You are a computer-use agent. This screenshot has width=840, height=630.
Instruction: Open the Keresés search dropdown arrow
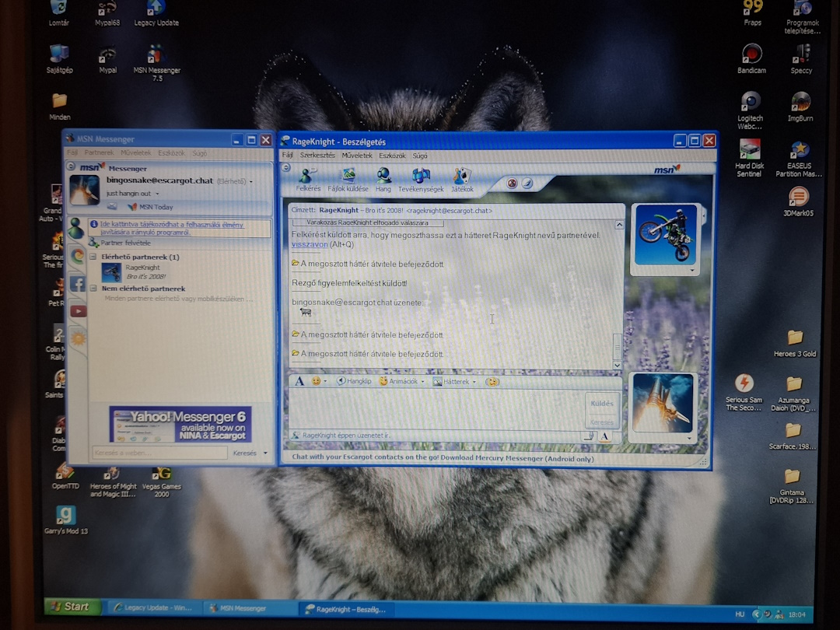click(x=265, y=453)
